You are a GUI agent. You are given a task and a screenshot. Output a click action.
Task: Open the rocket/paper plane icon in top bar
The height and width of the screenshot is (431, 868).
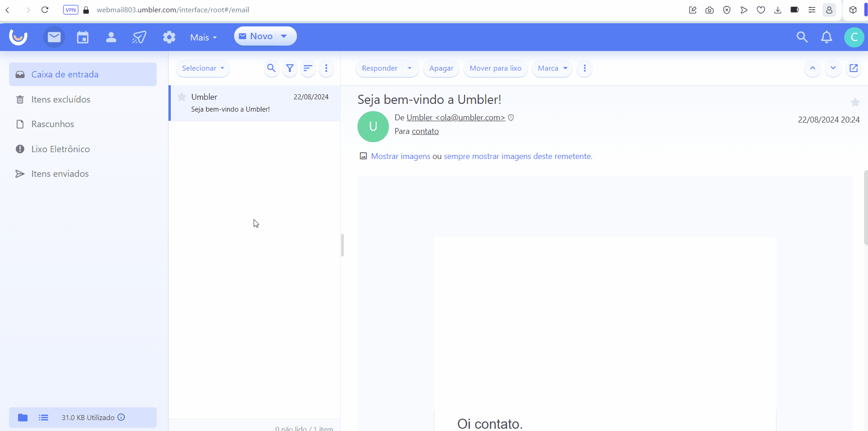tap(139, 37)
